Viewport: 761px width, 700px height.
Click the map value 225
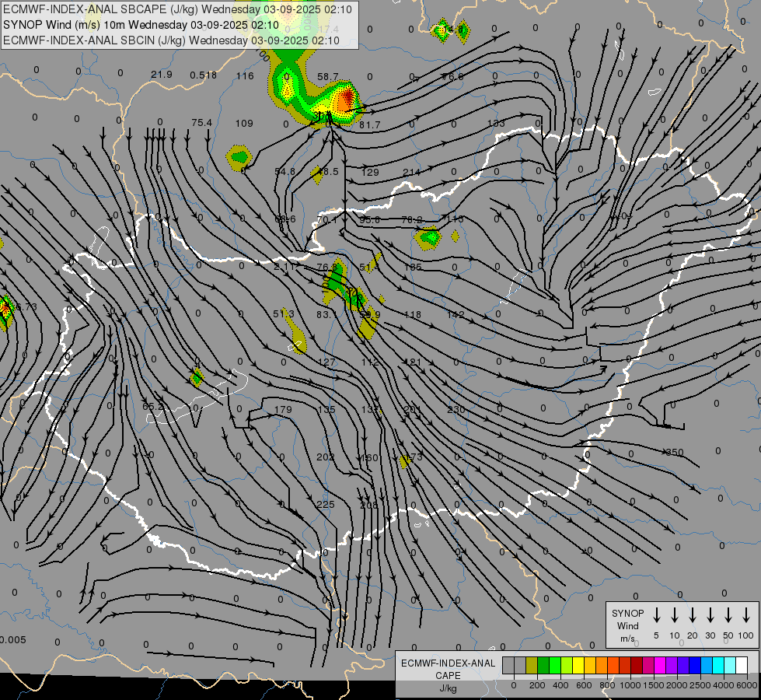325,505
